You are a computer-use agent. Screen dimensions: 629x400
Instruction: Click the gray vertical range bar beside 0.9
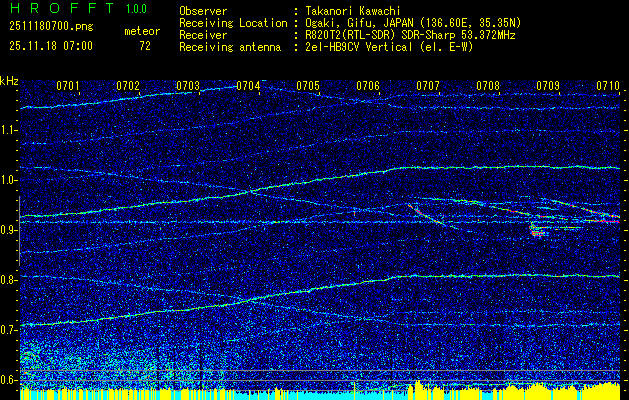pos(19,231)
